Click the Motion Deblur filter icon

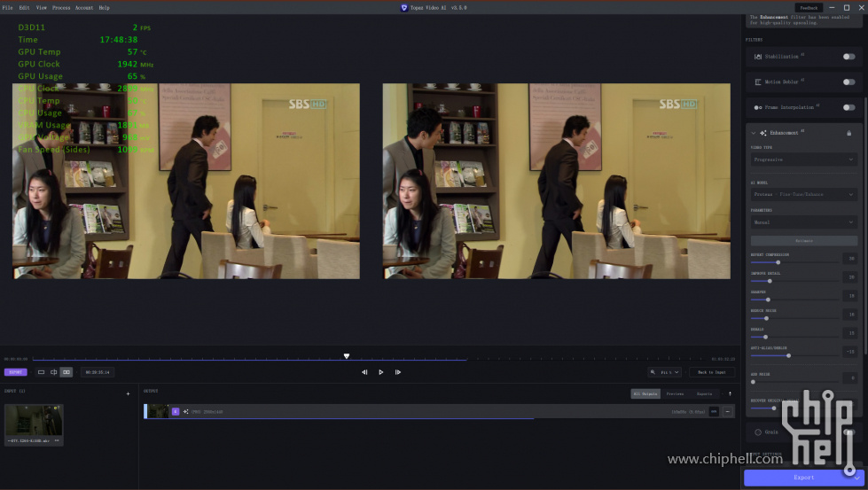tap(758, 82)
